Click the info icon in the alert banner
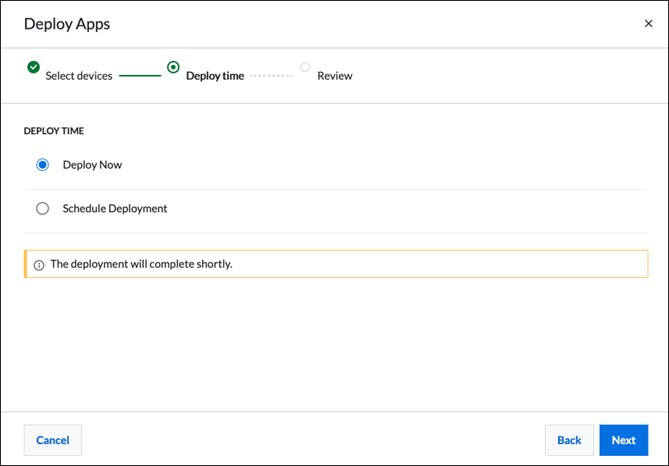The image size is (669, 466). 39,265
